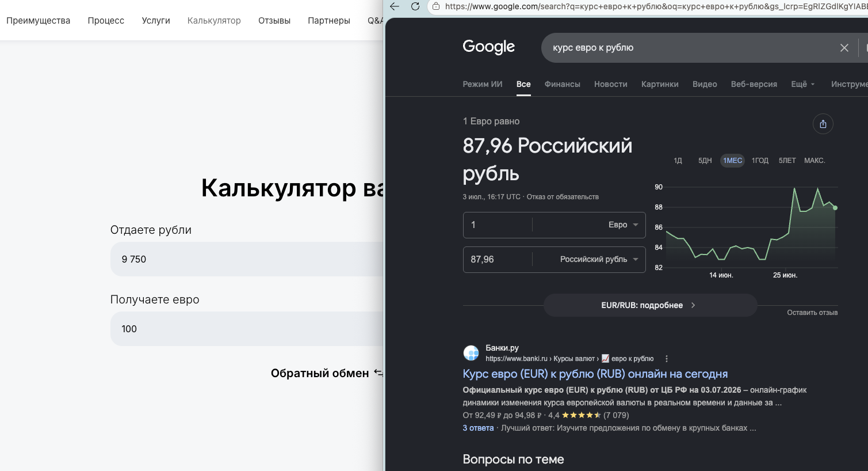Click the Отдаете рубли amount field
868x471 pixels.
(247, 259)
